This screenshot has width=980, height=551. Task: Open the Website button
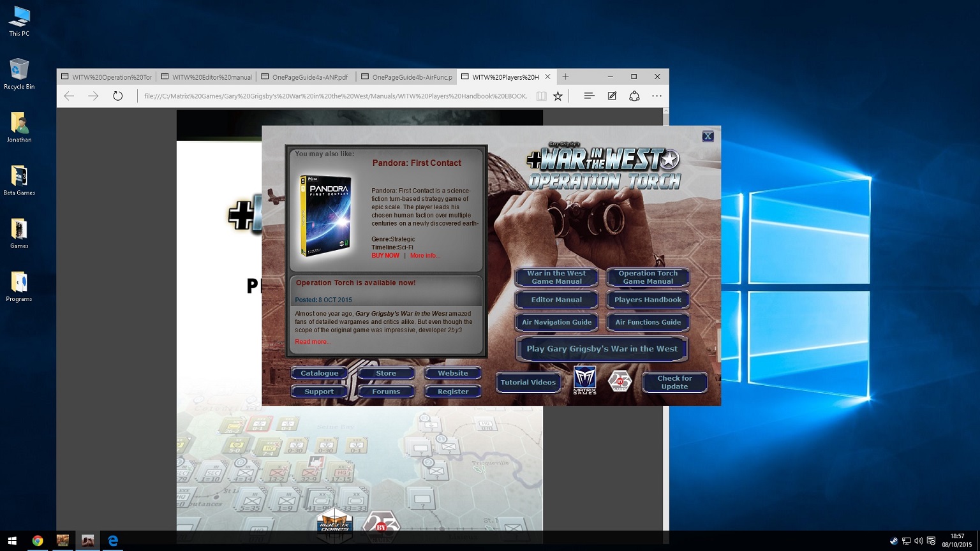453,373
